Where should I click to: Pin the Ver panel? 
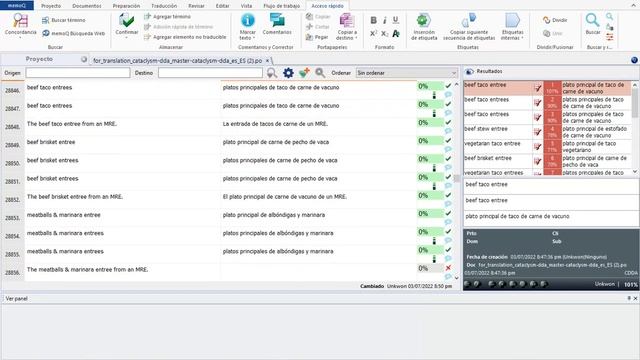tap(629, 298)
